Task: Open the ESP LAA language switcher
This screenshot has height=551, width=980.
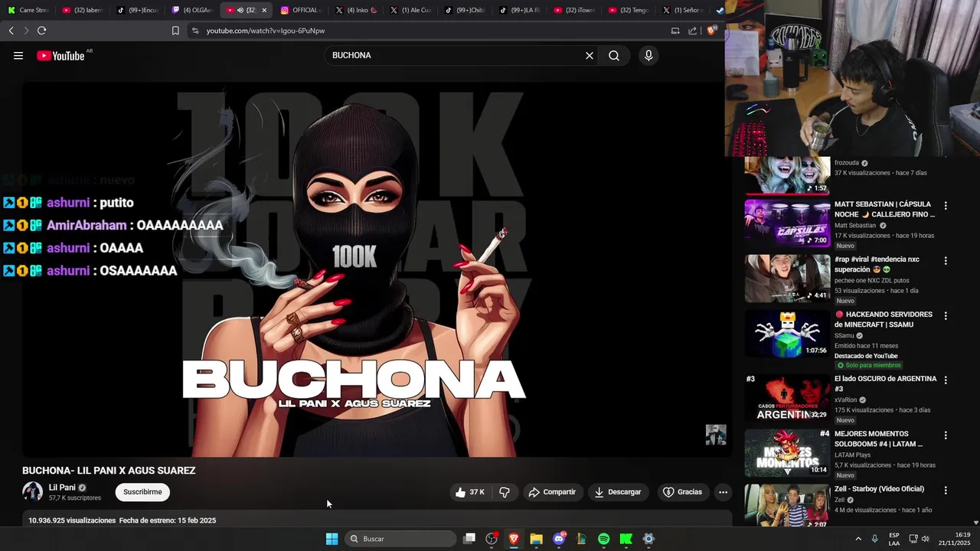Action: pyautogui.click(x=893, y=539)
